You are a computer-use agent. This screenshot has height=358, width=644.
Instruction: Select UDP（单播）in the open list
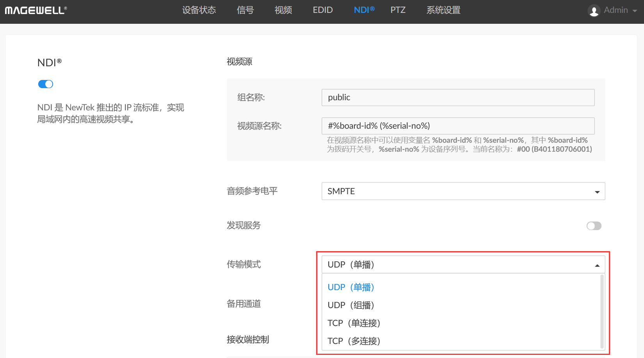[x=351, y=287]
